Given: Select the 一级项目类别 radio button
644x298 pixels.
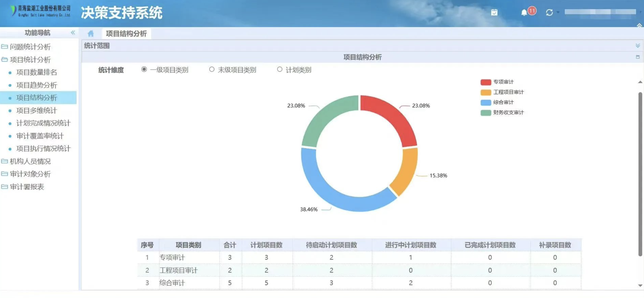Looking at the screenshot, I should 144,69.
